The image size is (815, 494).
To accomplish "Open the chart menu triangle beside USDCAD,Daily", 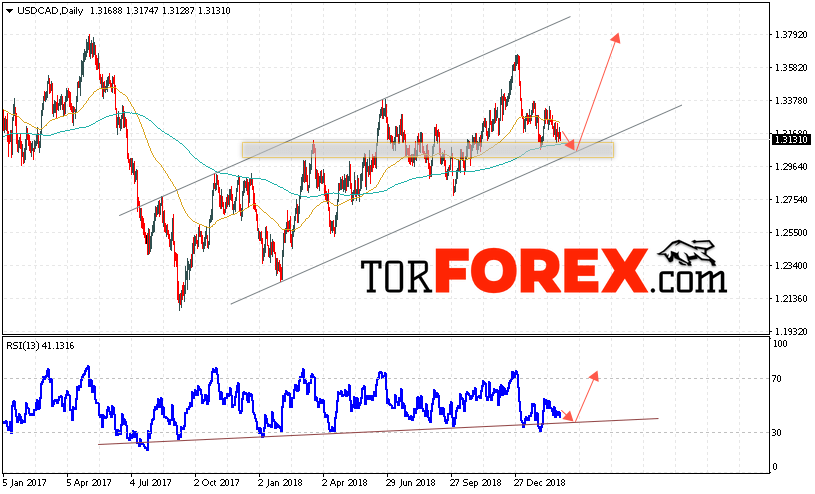I will [x=9, y=11].
